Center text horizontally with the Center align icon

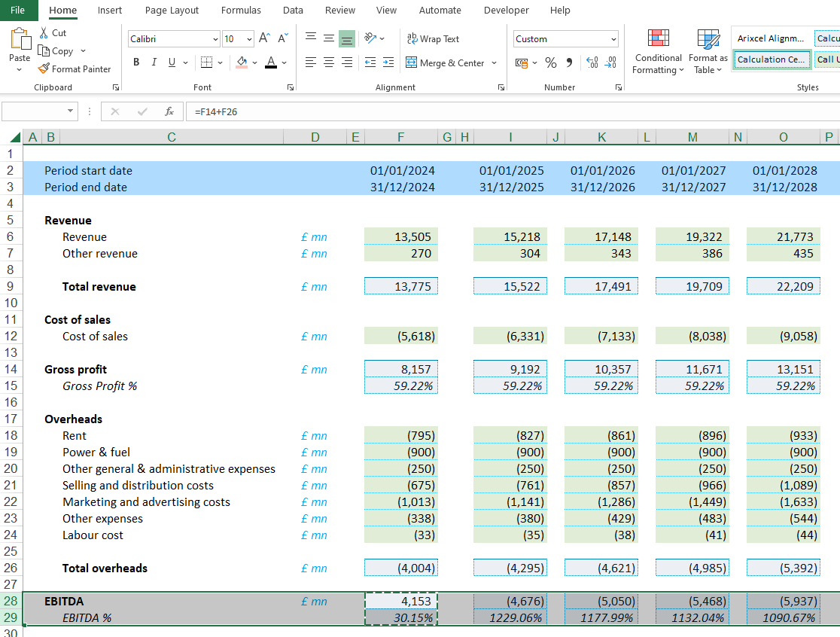329,63
